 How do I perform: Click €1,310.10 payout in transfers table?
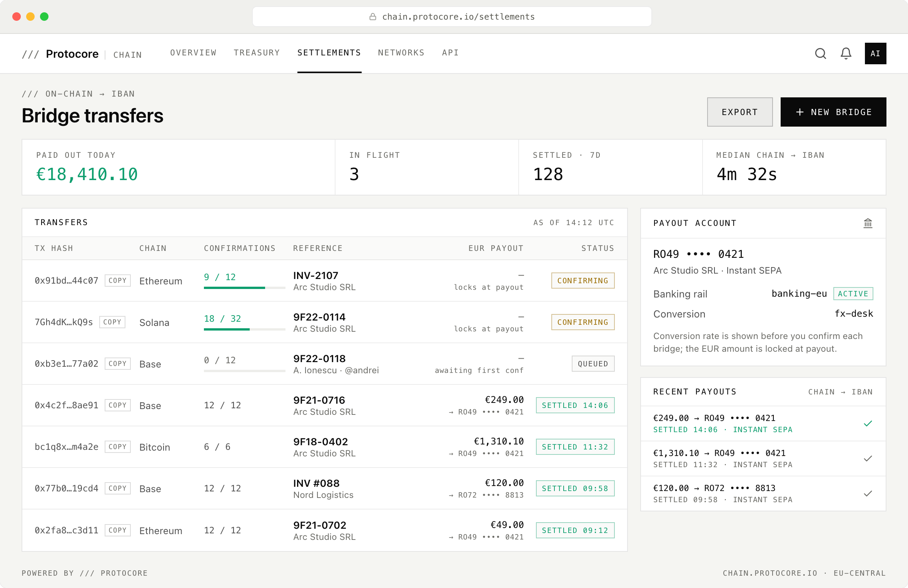click(x=499, y=441)
